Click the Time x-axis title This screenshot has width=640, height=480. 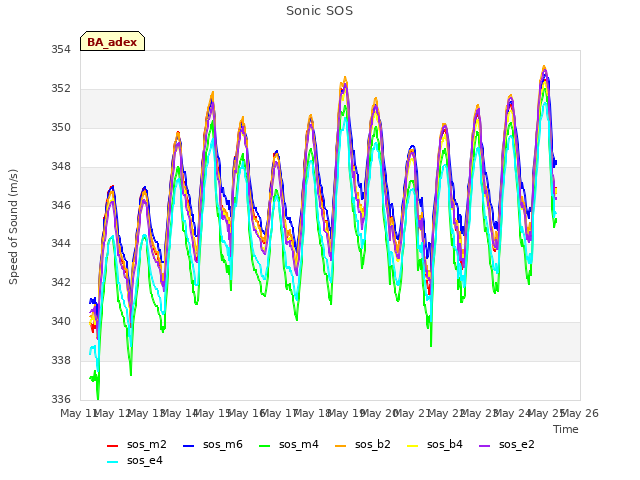[x=566, y=429]
